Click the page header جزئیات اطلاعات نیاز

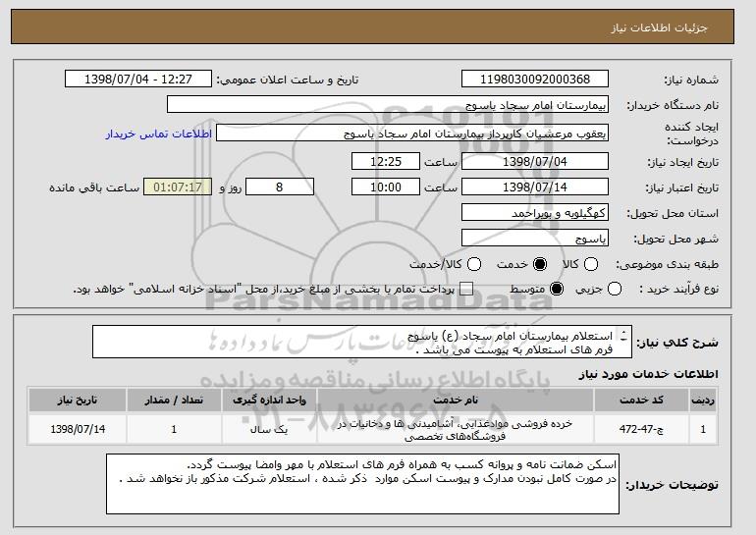[x=659, y=27]
